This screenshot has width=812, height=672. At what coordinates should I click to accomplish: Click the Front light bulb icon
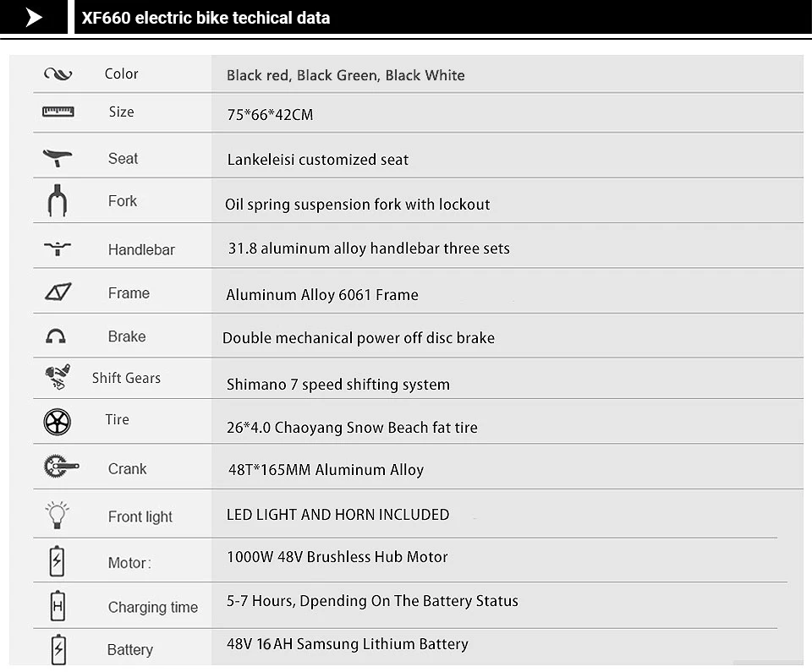tap(57, 515)
